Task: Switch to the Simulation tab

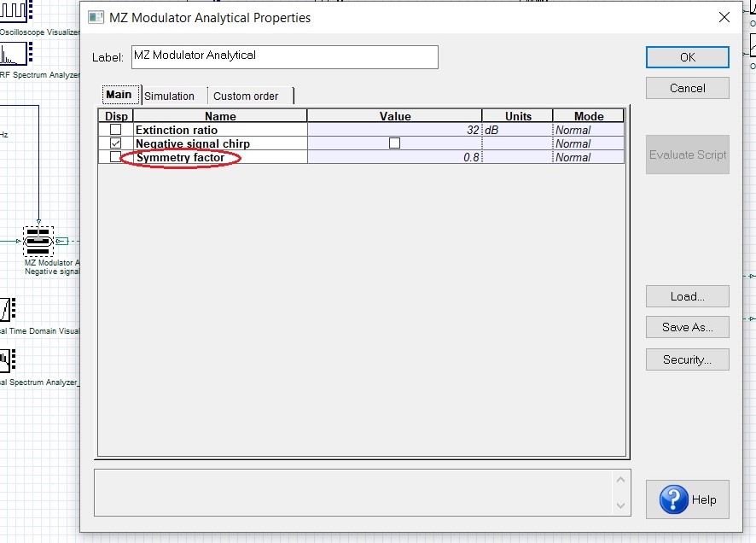Action: (x=172, y=95)
